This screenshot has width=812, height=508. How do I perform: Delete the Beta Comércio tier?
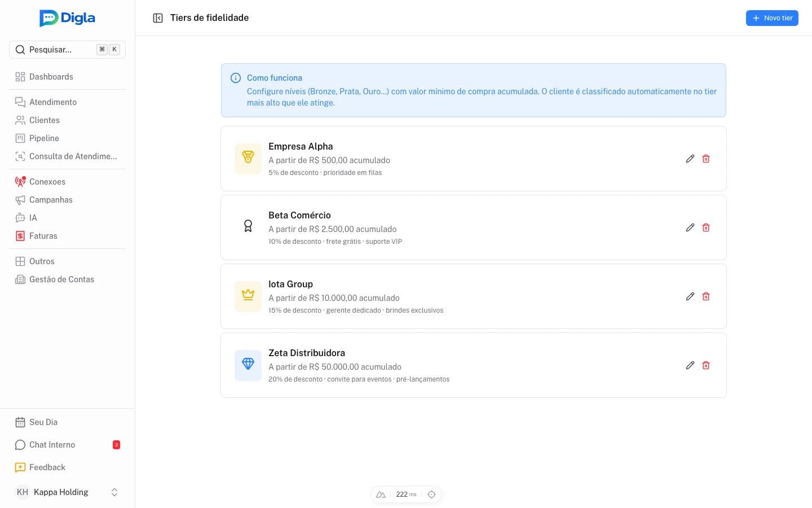click(706, 227)
